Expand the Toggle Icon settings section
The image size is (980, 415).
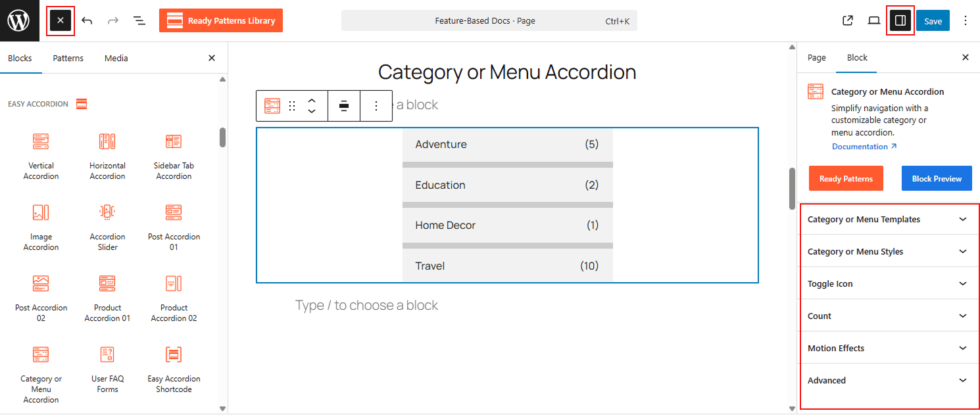coord(889,283)
